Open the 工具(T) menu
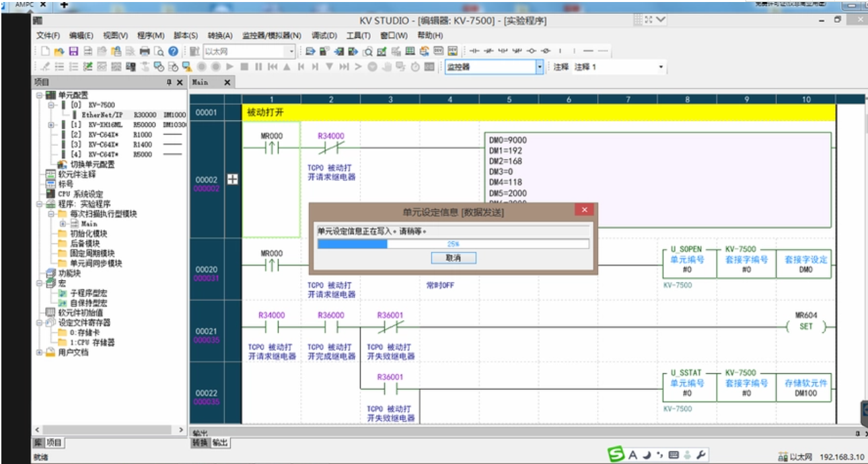 coord(359,36)
